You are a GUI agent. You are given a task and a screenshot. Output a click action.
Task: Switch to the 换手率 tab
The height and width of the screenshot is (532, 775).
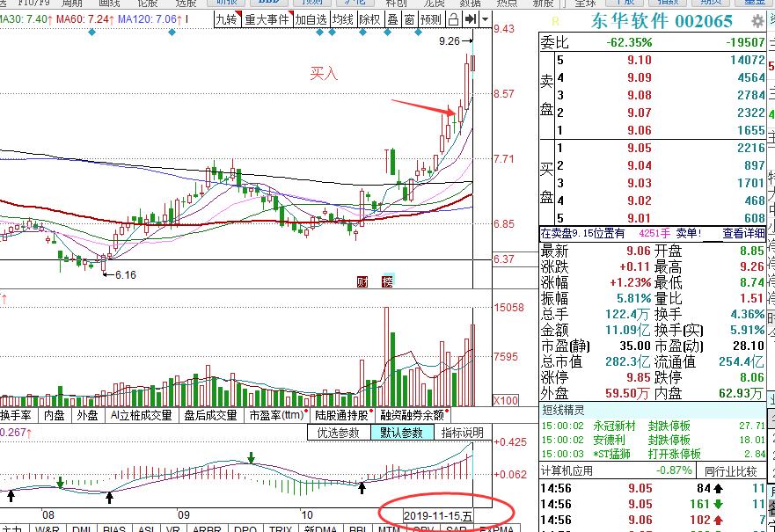17,415
